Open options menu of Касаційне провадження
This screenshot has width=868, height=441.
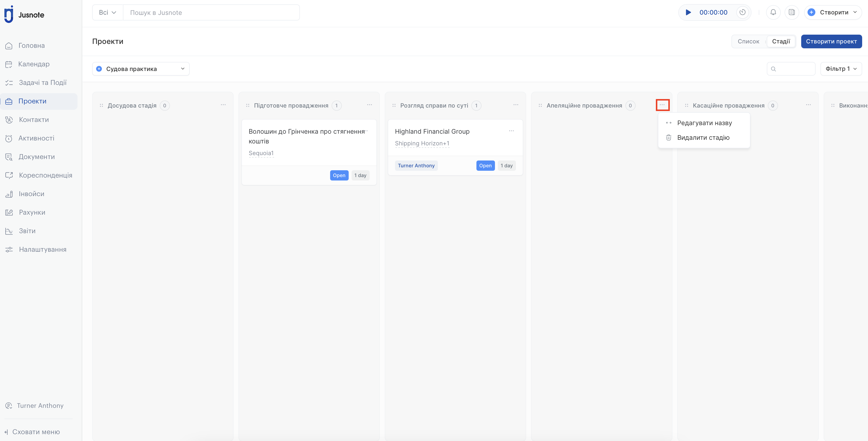tap(808, 105)
